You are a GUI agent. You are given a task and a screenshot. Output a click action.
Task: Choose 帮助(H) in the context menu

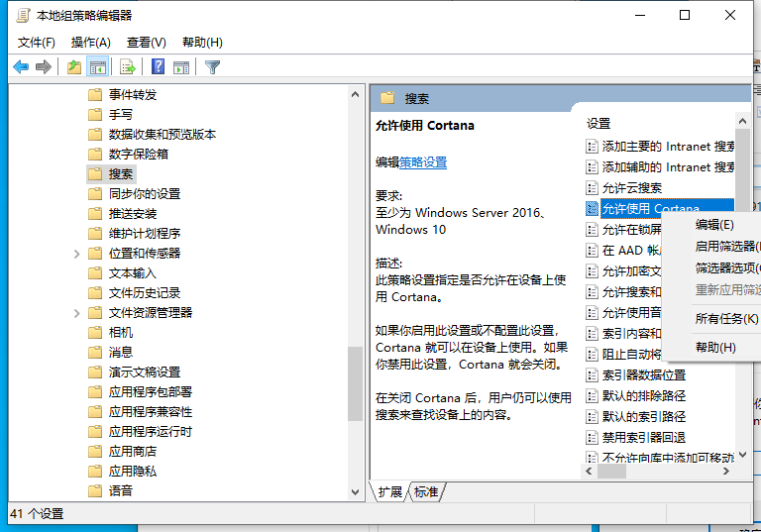tap(715, 348)
